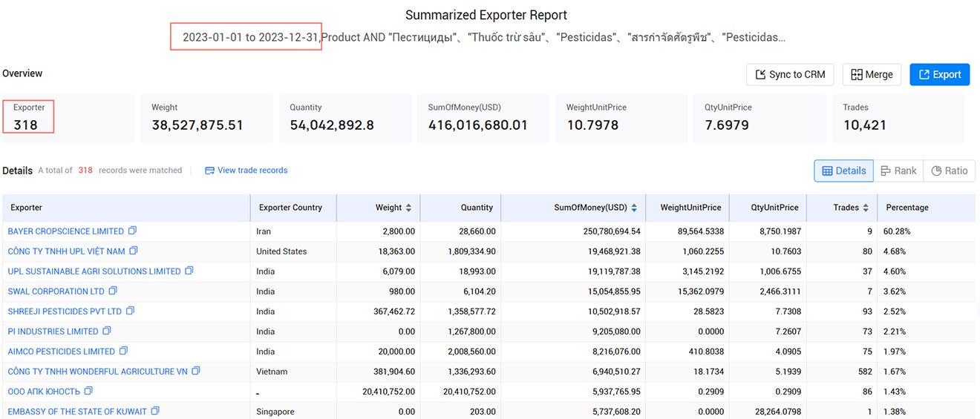Click the WeightUnitPrice column header
The height and width of the screenshot is (419, 980).
point(687,208)
